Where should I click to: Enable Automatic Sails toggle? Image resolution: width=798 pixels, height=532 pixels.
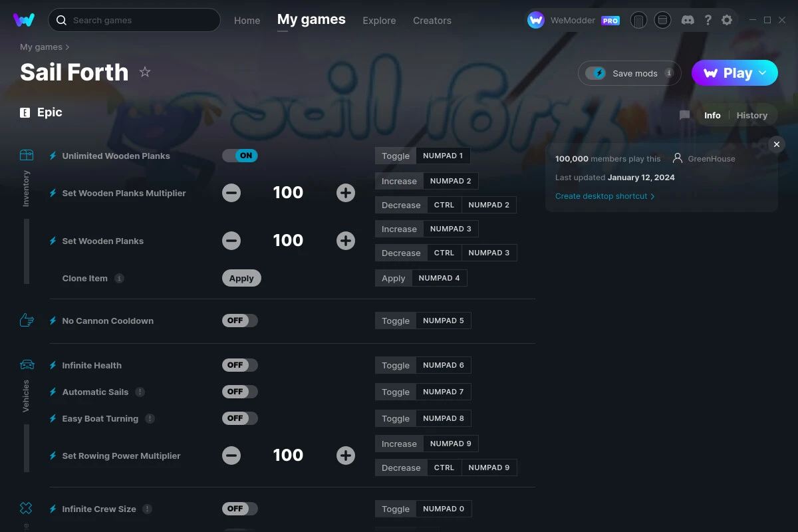[x=240, y=392]
